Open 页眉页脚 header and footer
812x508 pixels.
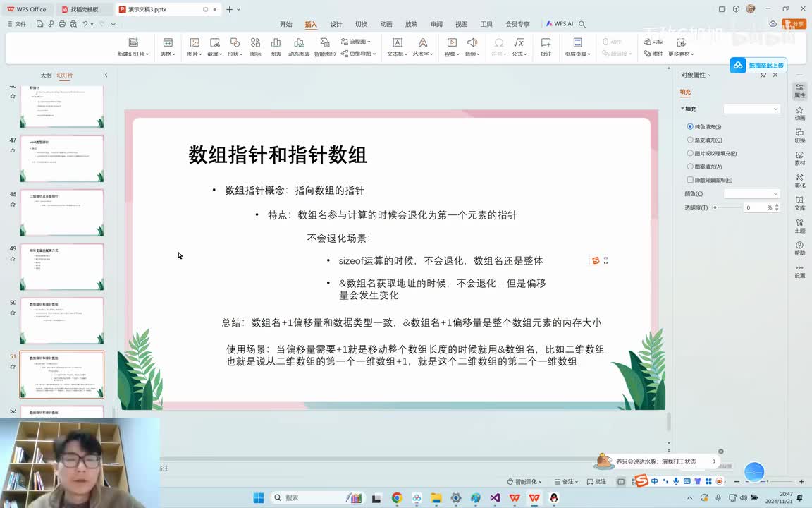tap(577, 47)
